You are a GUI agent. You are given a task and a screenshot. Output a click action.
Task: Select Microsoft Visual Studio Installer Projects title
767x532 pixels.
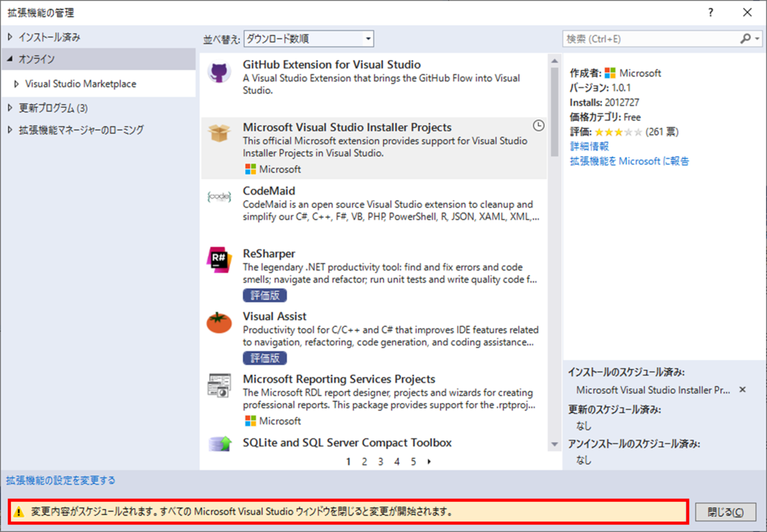(347, 127)
